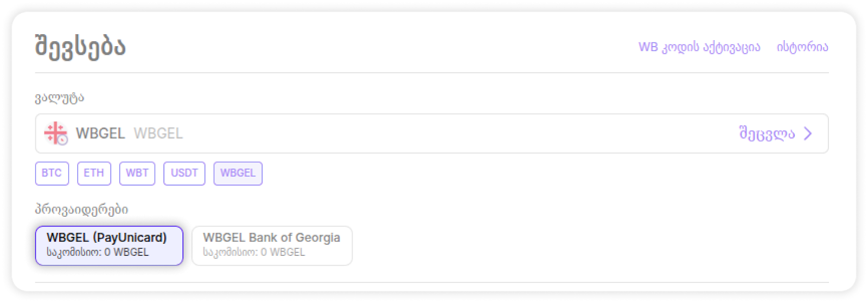The width and height of the screenshot is (868, 303).
Task: Select the BTC currency chip
Action: tap(52, 173)
